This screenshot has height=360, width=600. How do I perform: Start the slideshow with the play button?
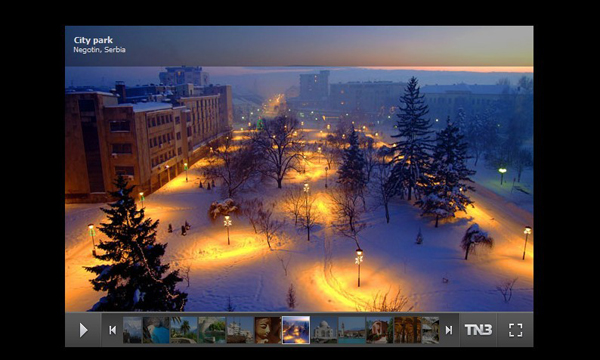coord(83,330)
